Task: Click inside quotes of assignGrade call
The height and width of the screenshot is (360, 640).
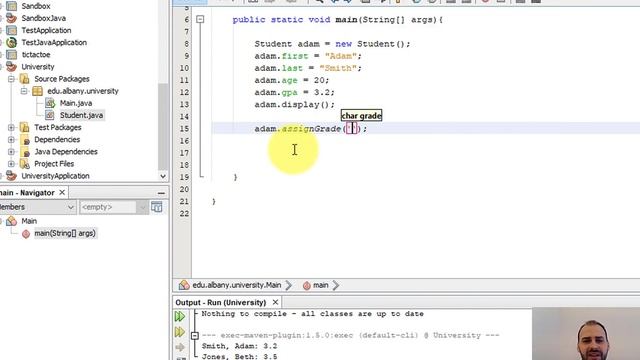Action: [x=352, y=129]
